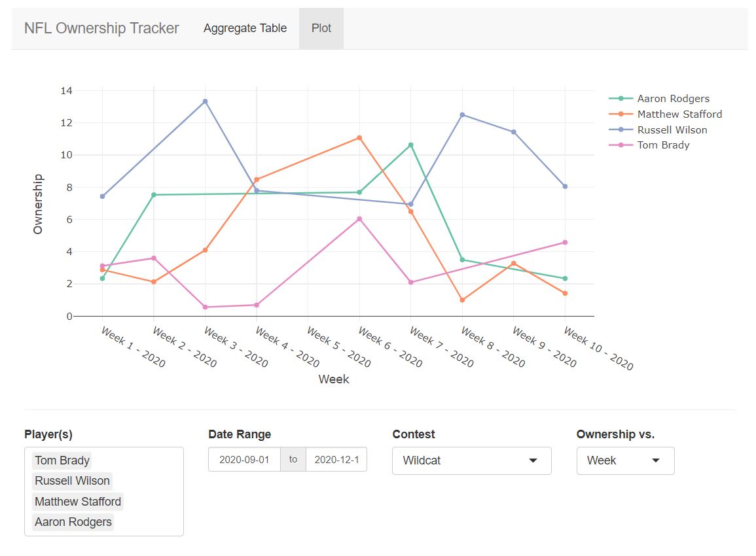Toggle Aaron Rodgers legend entry
The width and height of the screenshot is (756, 556).
659,98
